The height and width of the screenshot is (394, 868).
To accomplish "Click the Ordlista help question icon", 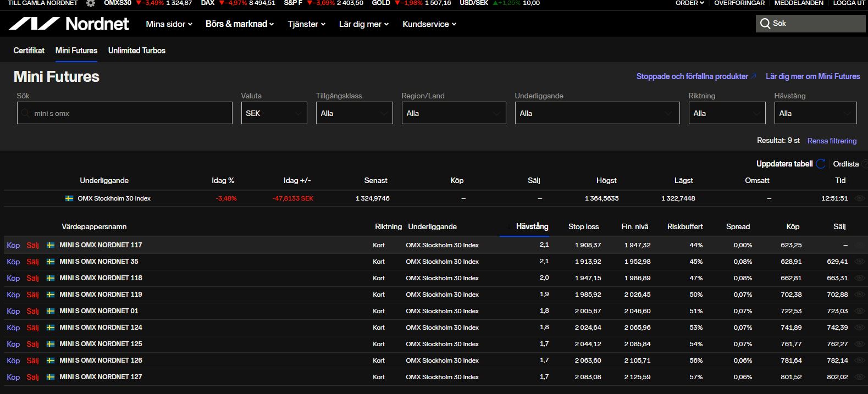I will [x=864, y=164].
